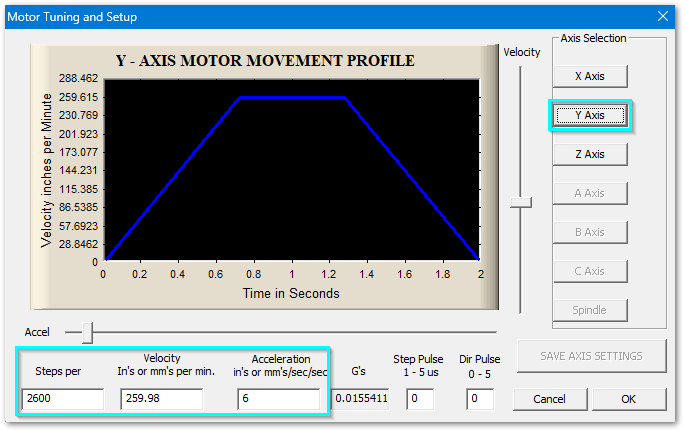Click the vertical Velocity slider handle
This screenshot has width=684, height=431.
coord(520,202)
